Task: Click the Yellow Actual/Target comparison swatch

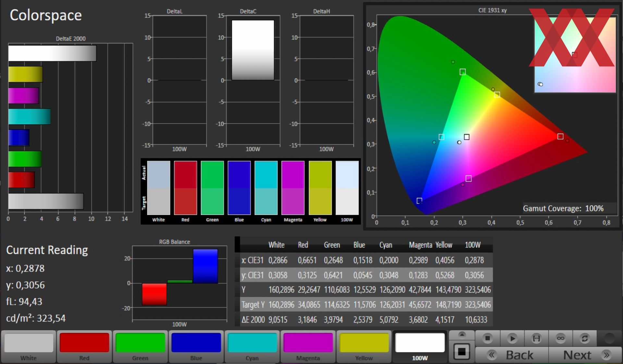Action: [320, 188]
